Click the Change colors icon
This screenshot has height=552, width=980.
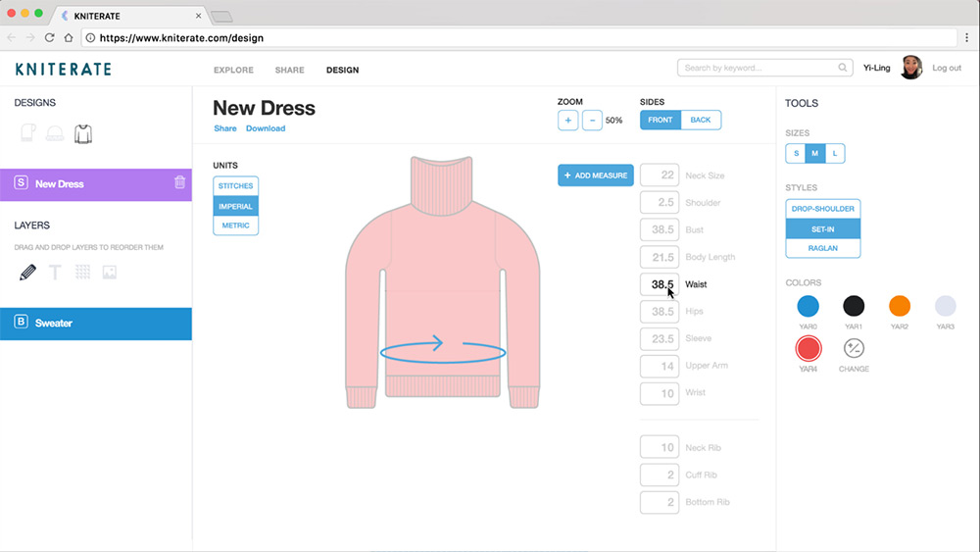pos(854,348)
